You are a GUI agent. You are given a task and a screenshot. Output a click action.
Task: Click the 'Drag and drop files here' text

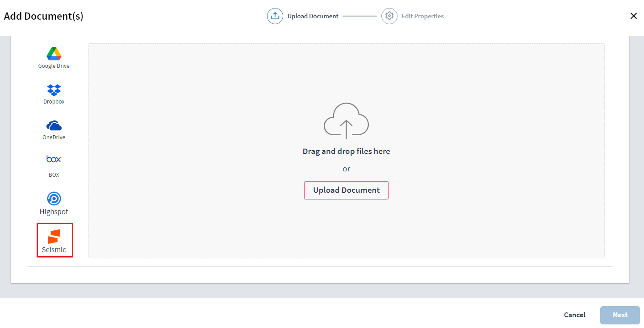[346, 151]
